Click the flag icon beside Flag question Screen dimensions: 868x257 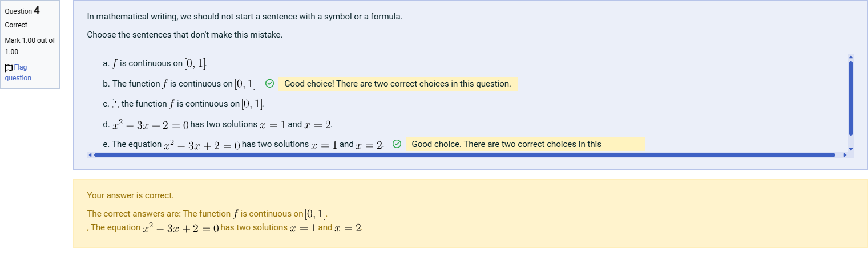pyautogui.click(x=9, y=68)
